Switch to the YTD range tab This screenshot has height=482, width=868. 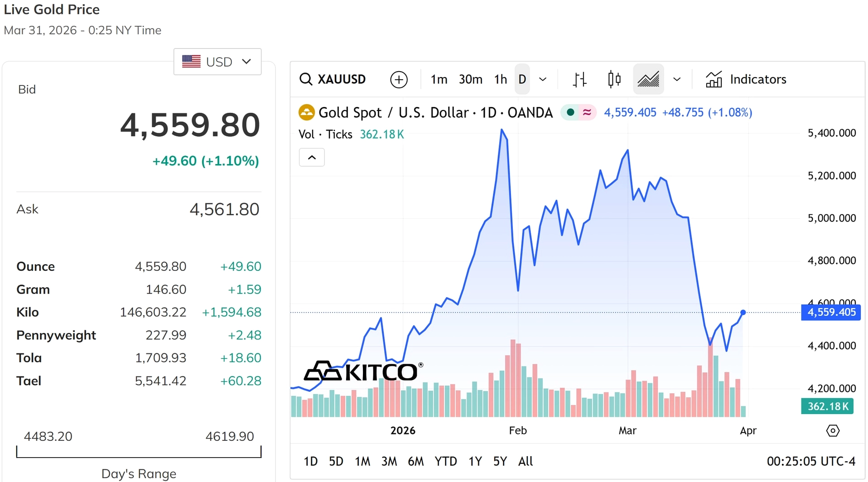446,461
